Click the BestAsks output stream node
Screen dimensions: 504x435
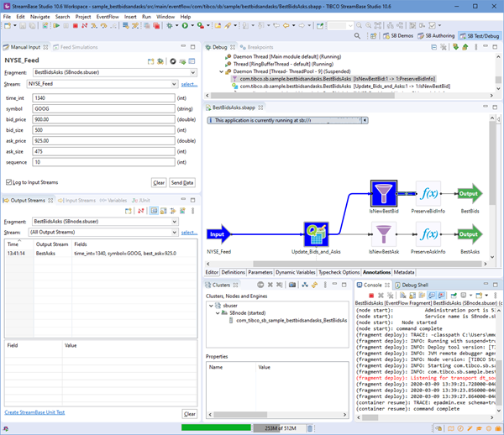coord(470,234)
